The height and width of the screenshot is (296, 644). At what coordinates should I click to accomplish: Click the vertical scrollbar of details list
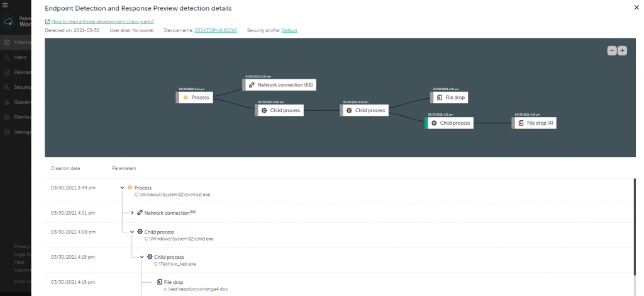(x=634, y=227)
